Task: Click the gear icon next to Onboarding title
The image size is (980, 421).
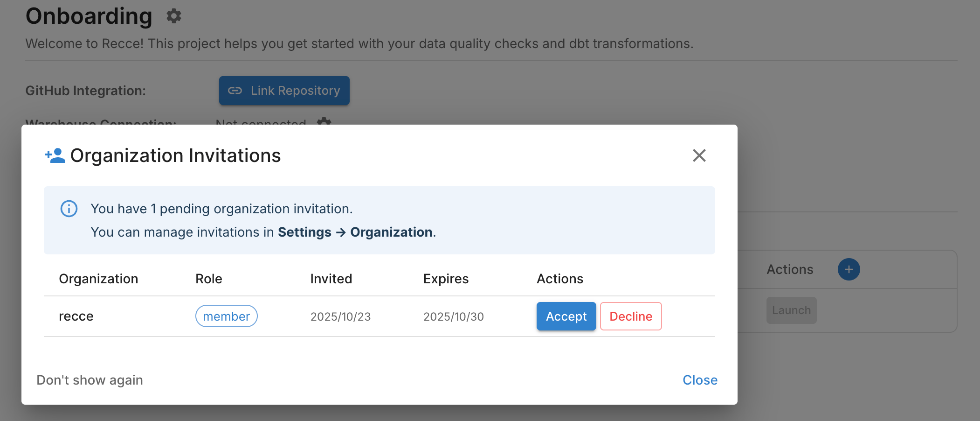Action: pyautogui.click(x=173, y=16)
